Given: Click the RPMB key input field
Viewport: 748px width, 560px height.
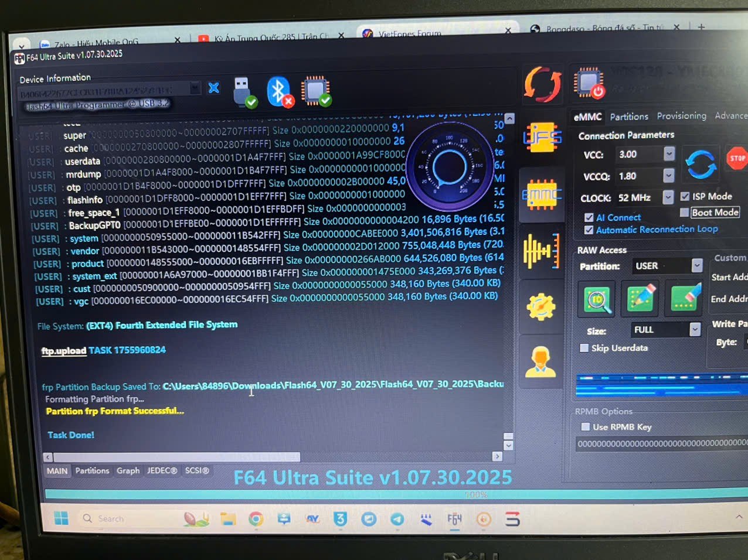Looking at the screenshot, I should coord(662,443).
